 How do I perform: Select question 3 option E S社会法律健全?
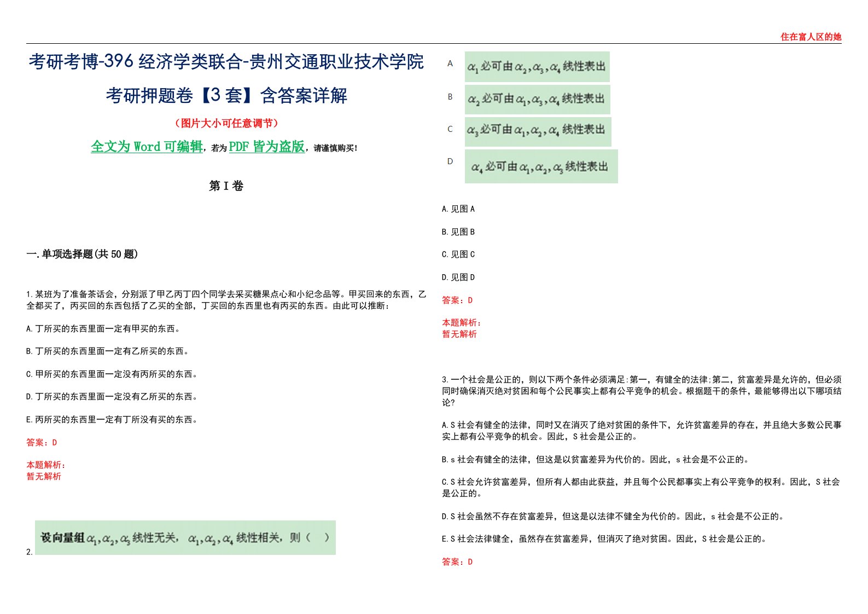(x=605, y=539)
